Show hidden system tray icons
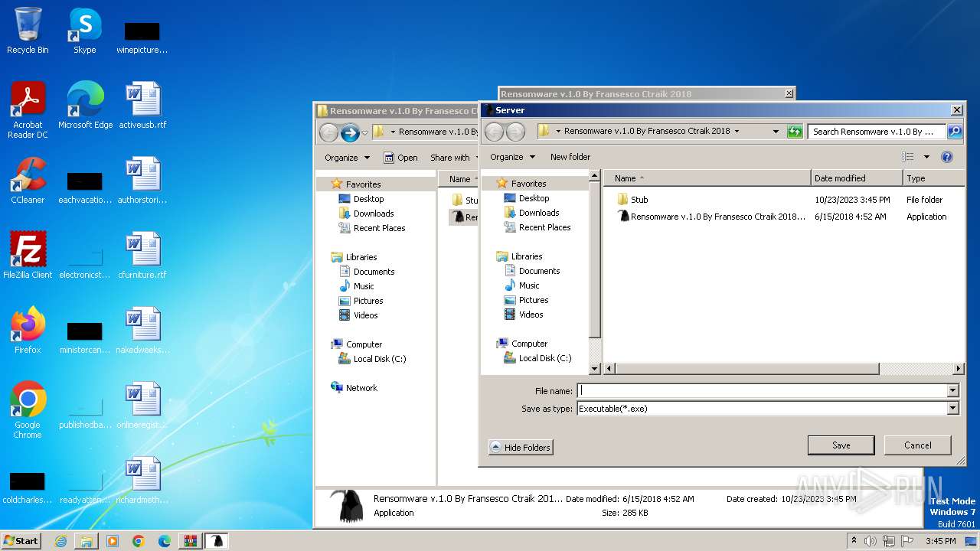980x551 pixels. click(x=854, y=541)
